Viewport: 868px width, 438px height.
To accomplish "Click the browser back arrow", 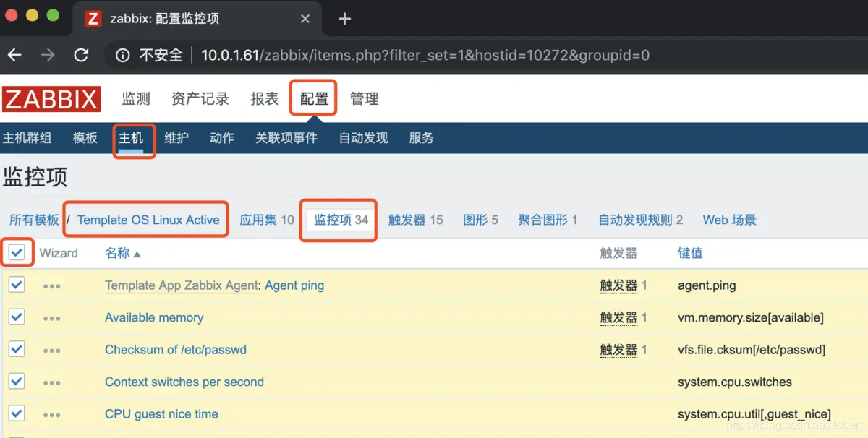I will pyautogui.click(x=15, y=55).
